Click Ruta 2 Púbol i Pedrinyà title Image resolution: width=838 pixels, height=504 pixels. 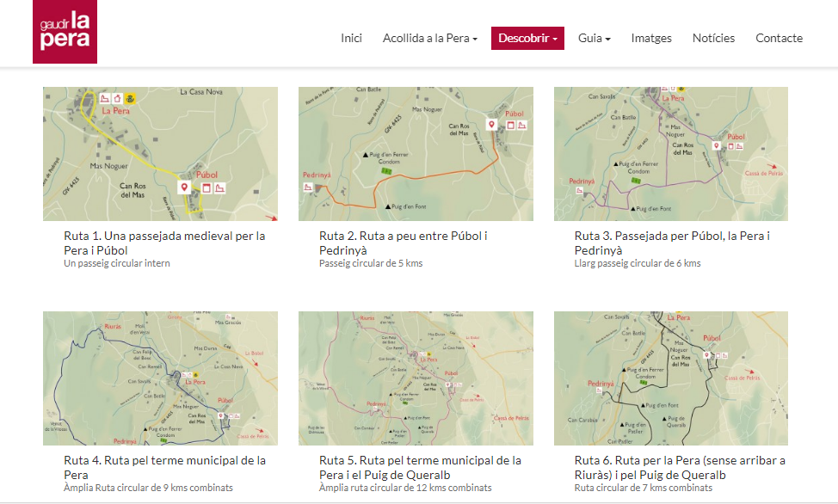point(403,243)
